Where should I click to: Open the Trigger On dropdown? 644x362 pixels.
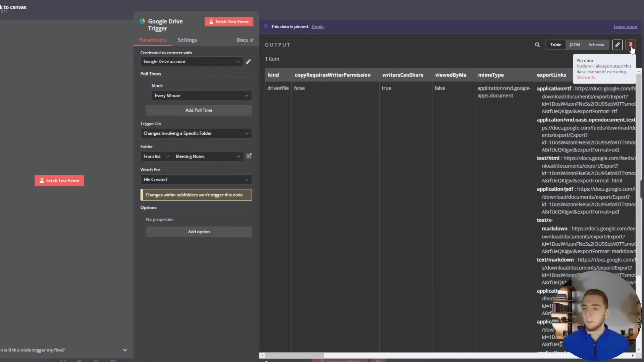click(196, 133)
